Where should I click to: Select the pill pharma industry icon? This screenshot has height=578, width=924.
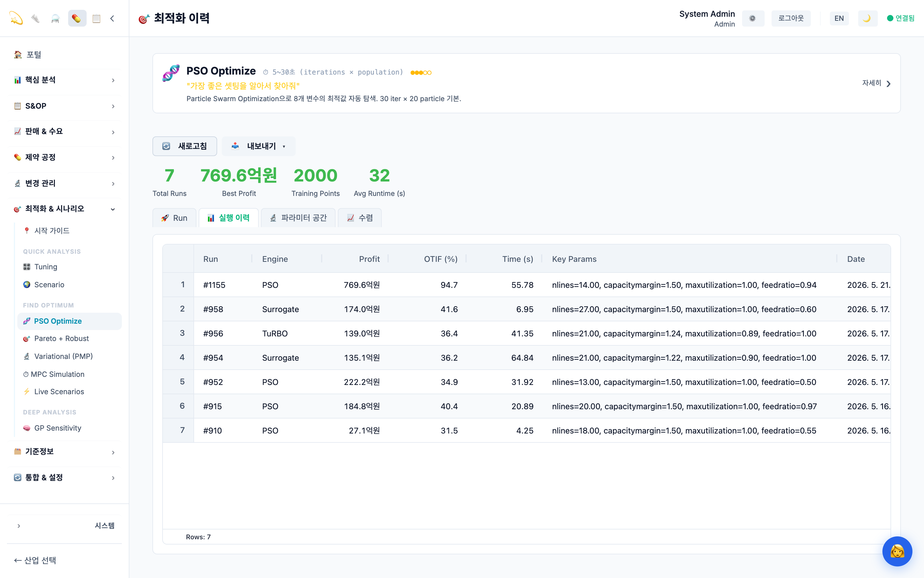click(77, 18)
